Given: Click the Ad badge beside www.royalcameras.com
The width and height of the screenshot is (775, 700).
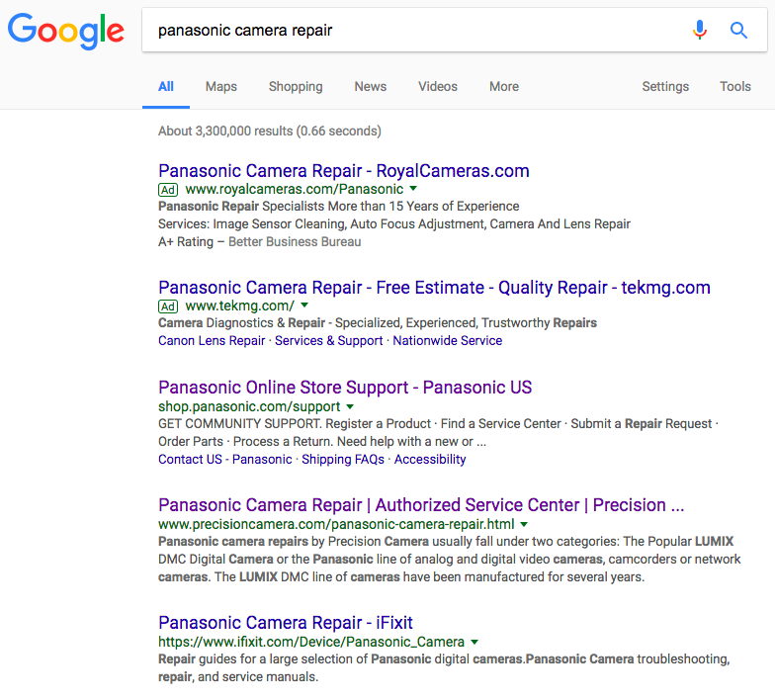Looking at the screenshot, I should point(168,190).
